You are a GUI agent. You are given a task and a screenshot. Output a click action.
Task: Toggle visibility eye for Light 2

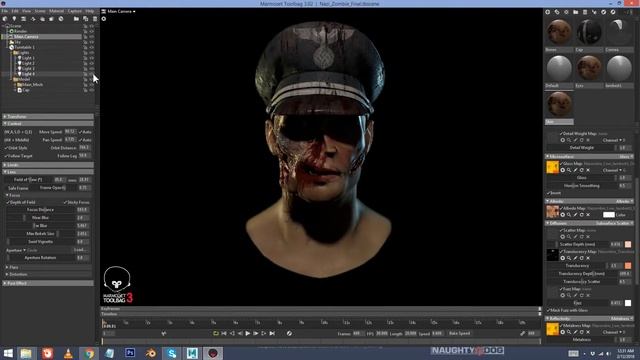pos(91,63)
